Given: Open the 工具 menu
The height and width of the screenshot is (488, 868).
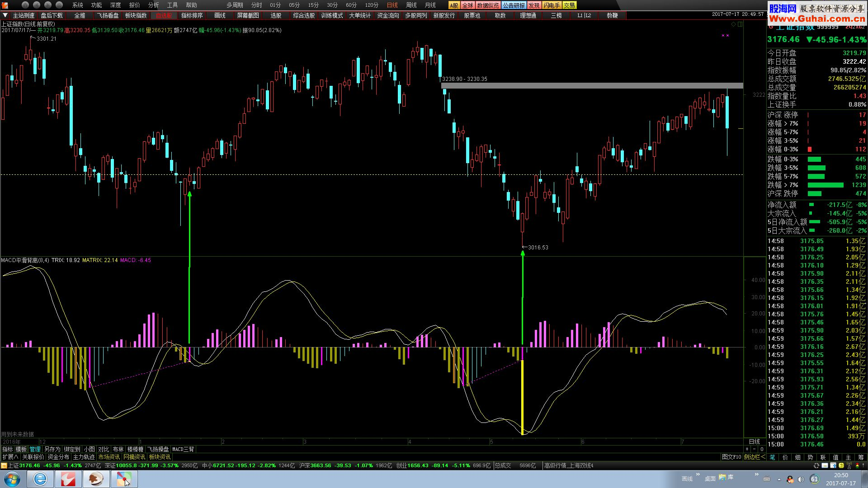Looking at the screenshot, I should [x=173, y=5].
